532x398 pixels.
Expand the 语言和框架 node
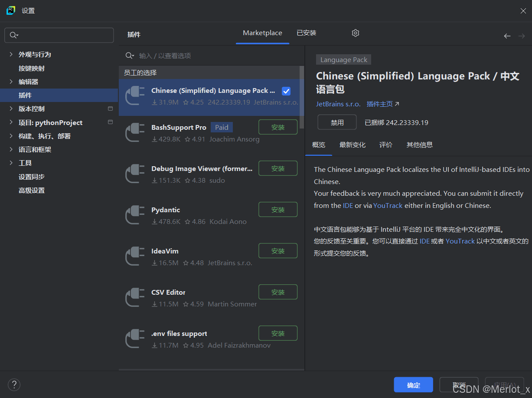pyautogui.click(x=11, y=149)
